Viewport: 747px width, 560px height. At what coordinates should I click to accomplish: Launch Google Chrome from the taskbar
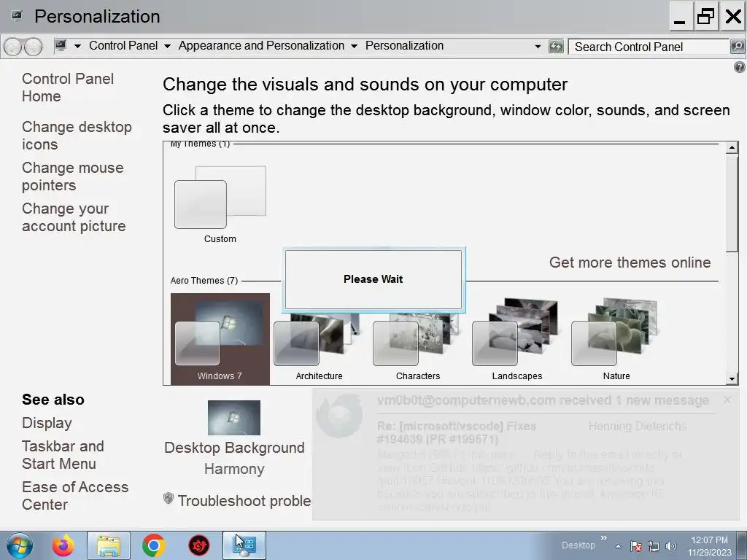pyautogui.click(x=153, y=545)
